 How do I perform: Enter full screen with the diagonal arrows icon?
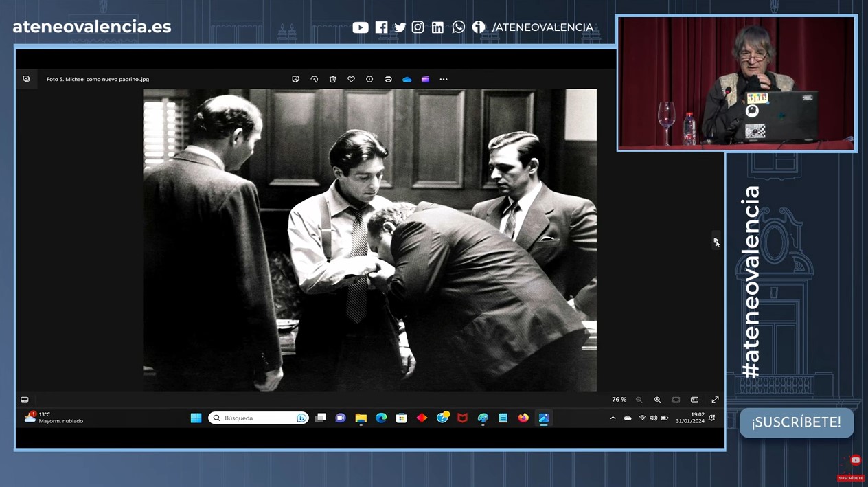715,400
